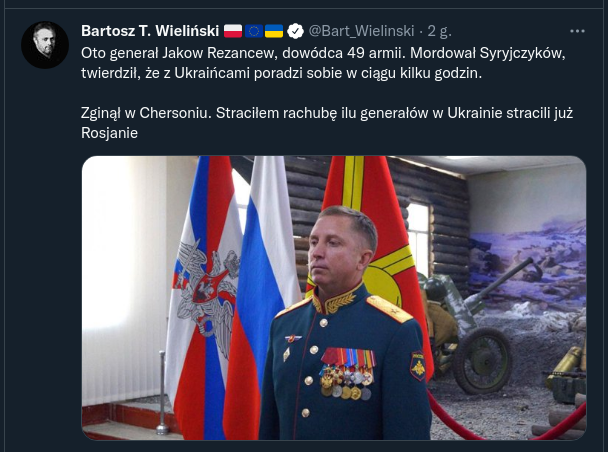Open the tweet's 2 g. timestamp

click(439, 31)
